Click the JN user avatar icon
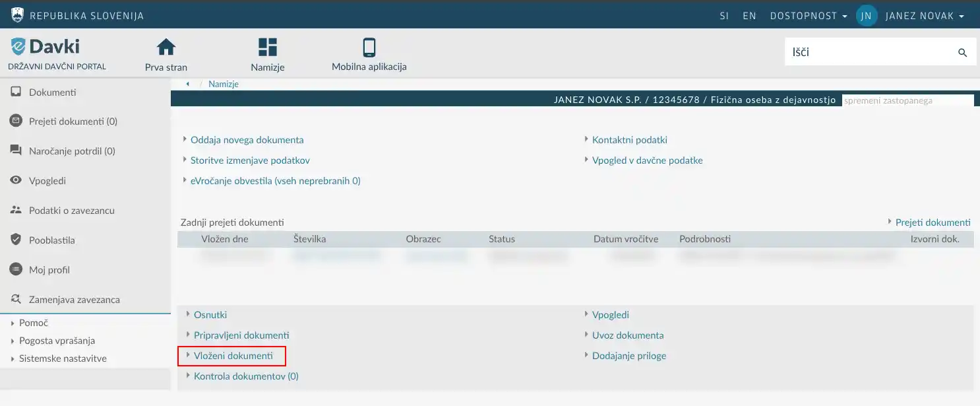This screenshot has width=980, height=406. tap(867, 16)
